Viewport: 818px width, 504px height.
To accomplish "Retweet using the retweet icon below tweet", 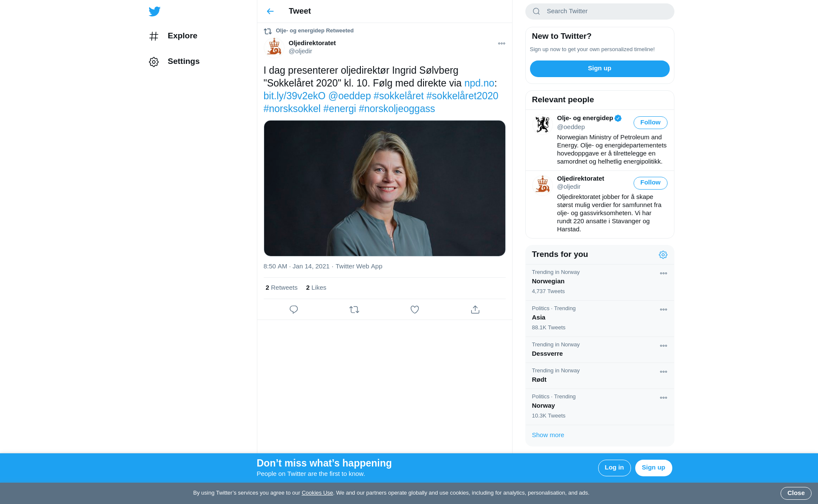I will 354,310.
